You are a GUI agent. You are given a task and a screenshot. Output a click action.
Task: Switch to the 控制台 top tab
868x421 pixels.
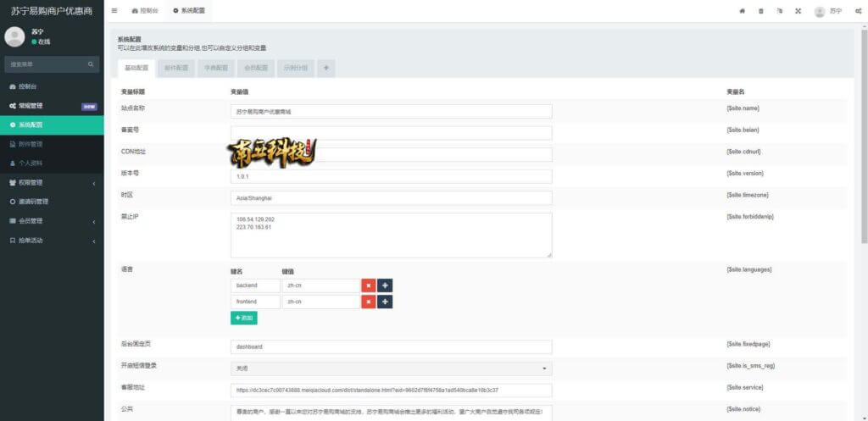tap(145, 10)
